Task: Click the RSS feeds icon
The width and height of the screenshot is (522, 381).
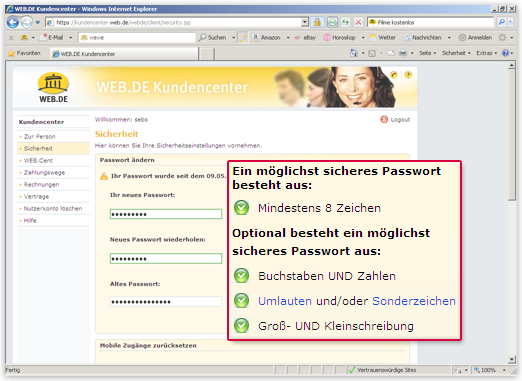Action: 372,53
